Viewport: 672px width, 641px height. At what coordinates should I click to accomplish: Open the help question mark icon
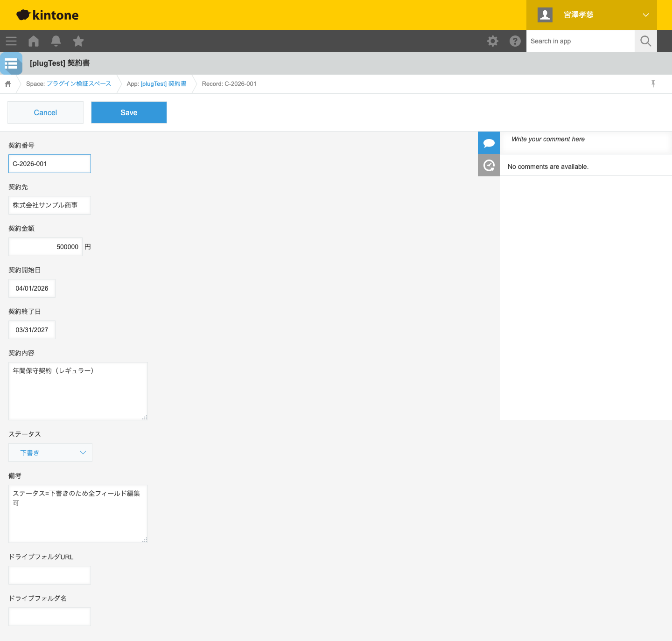click(515, 41)
